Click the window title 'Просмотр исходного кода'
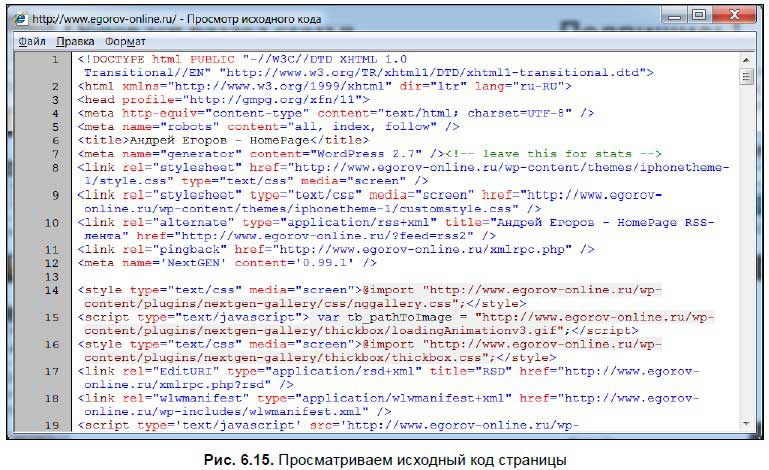This screenshot has height=470, width=769. point(254,19)
